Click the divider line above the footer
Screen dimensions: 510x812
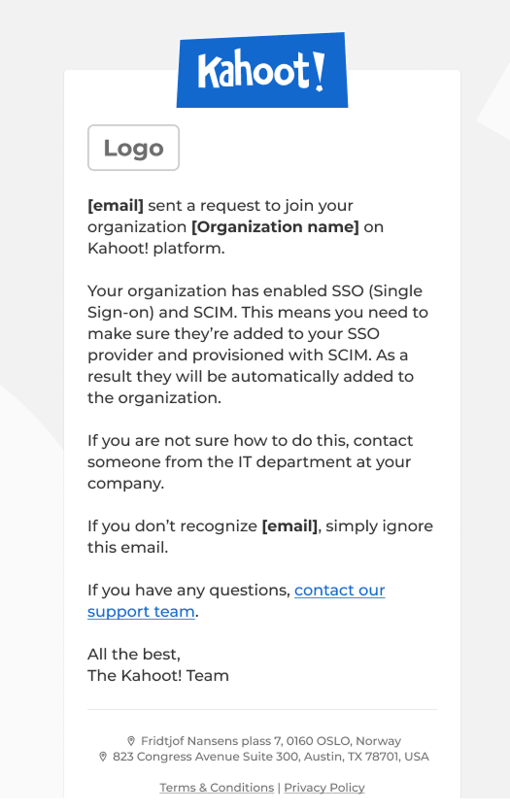[x=262, y=709]
